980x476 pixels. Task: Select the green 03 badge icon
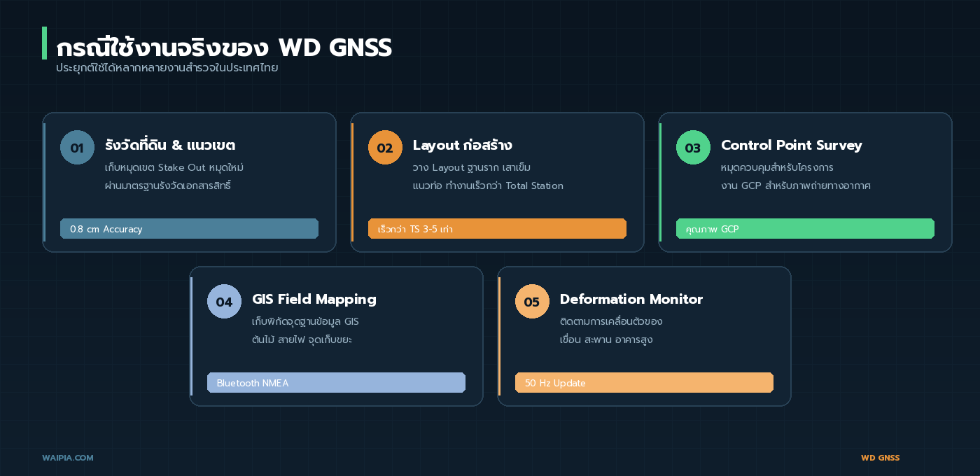(693, 147)
